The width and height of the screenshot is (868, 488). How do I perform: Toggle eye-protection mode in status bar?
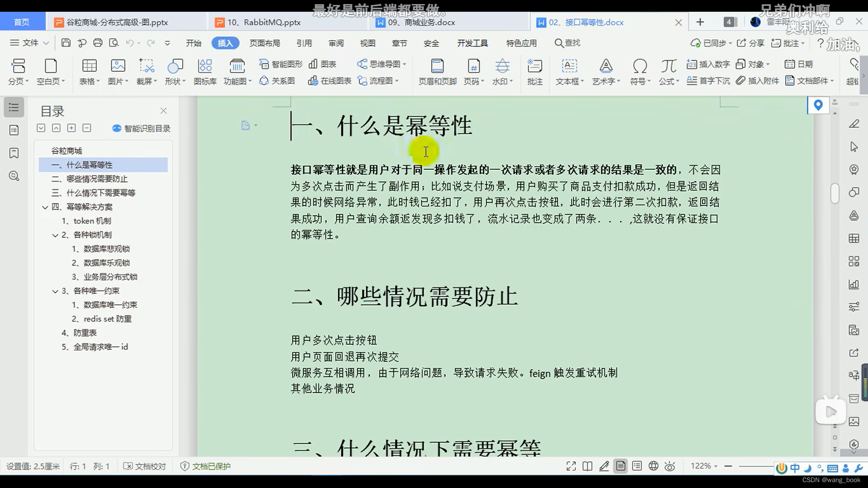click(670, 466)
